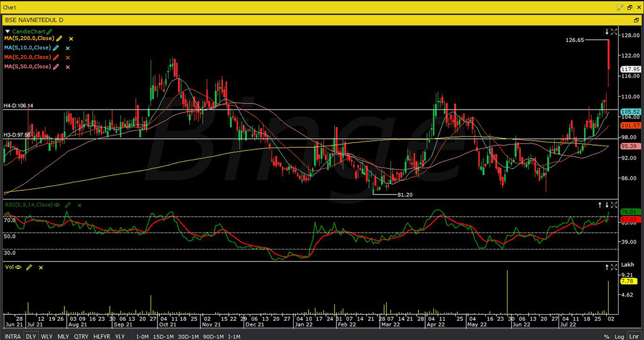The width and height of the screenshot is (644, 340).
Task: Select the I-0M interval button
Action: (143, 336)
